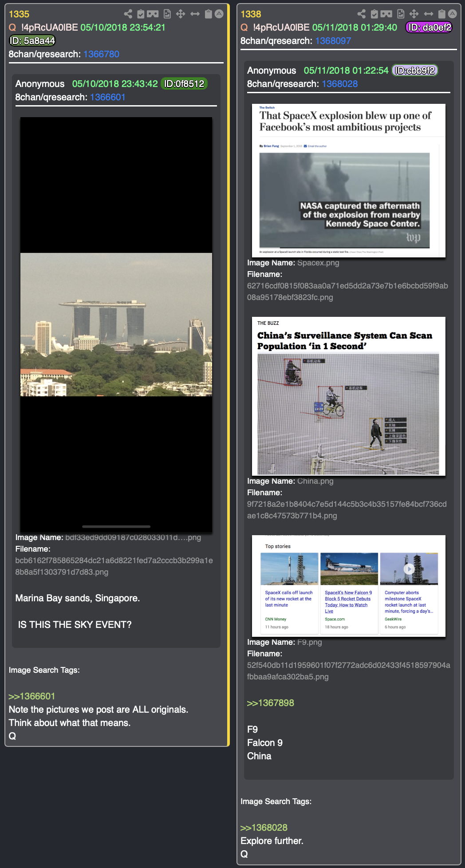Image resolution: width=465 pixels, height=868 pixels.
Task: Click the timestamp 05/10/2018 23:54:21
Action: point(123,28)
